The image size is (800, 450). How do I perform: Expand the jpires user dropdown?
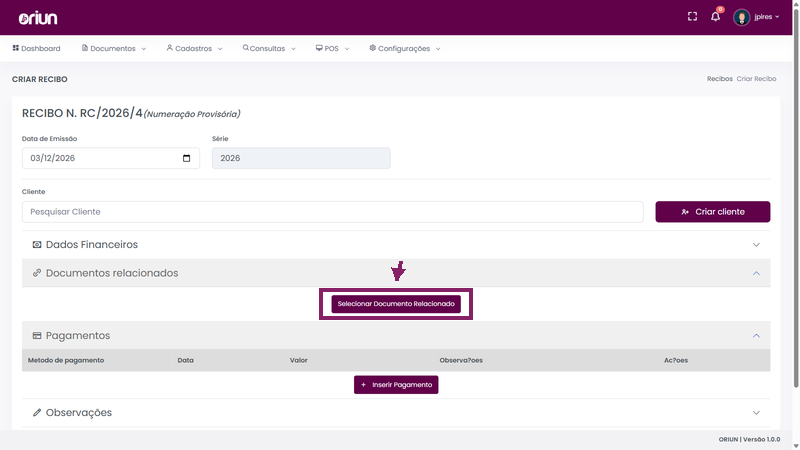(x=766, y=17)
